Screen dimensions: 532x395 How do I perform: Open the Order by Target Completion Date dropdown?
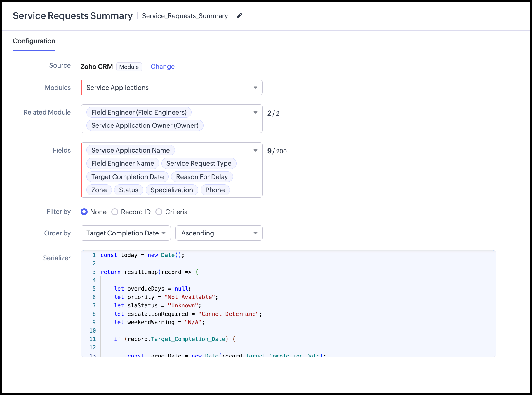126,233
